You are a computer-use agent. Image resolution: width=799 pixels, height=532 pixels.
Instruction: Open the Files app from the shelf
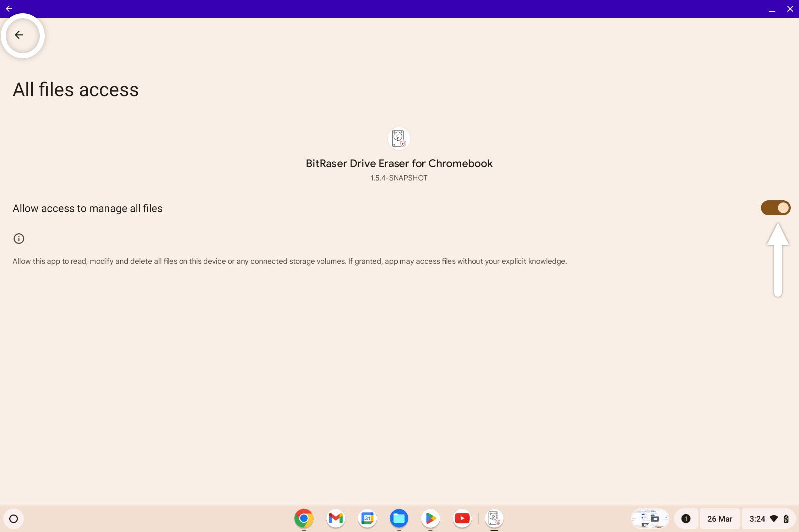point(399,518)
